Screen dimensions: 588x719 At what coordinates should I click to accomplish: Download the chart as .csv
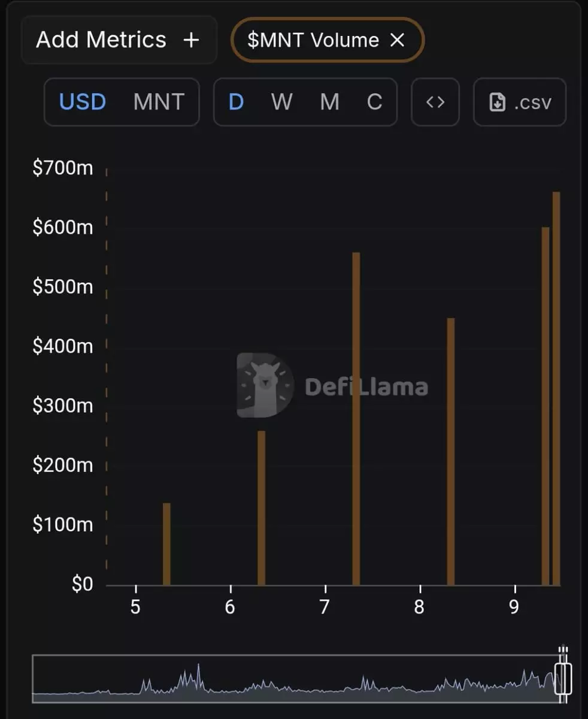point(520,102)
